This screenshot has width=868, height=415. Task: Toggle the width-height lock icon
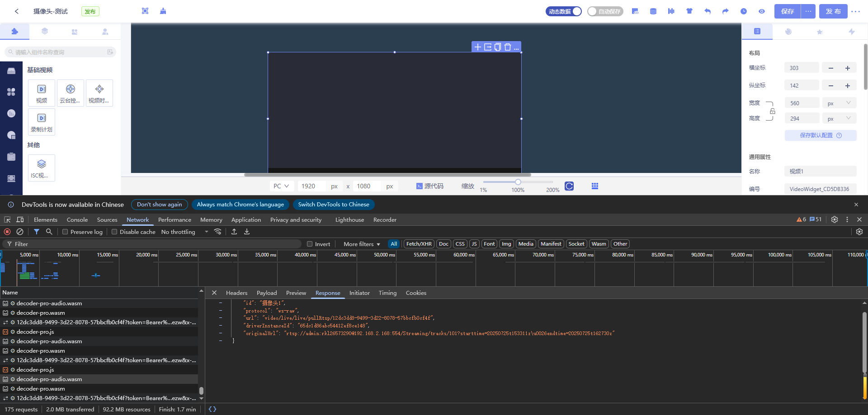773,111
